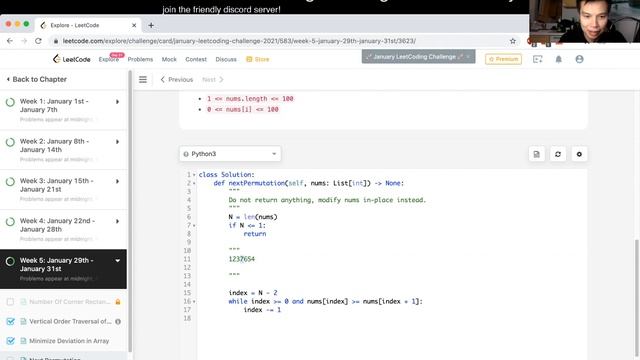Toggle the Vertical Order Traversal checkbox
Screen dimensions: 640x360
pyautogui.click(x=10, y=322)
